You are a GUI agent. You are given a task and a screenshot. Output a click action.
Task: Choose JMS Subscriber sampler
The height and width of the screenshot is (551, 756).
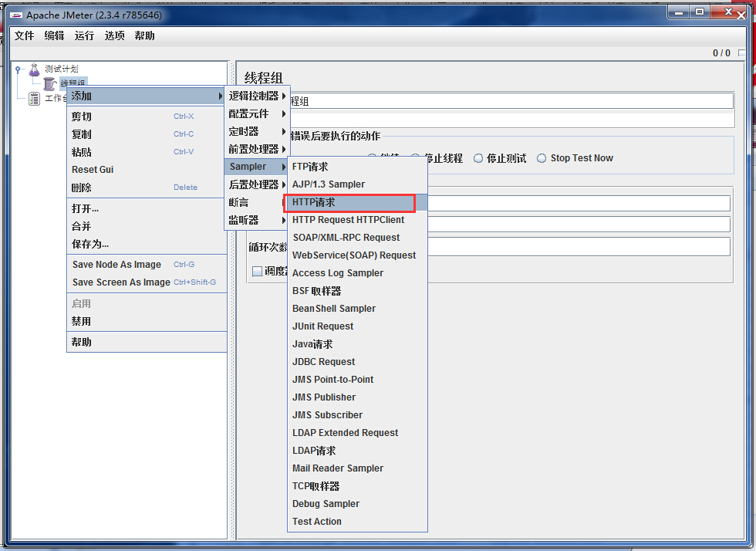[x=357, y=415]
